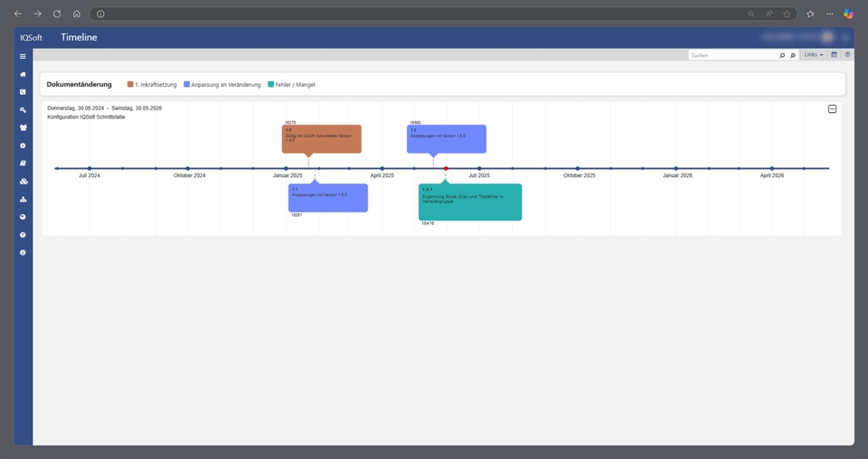
Task: Click the second magnifier icon next to search
Action: pyautogui.click(x=793, y=55)
